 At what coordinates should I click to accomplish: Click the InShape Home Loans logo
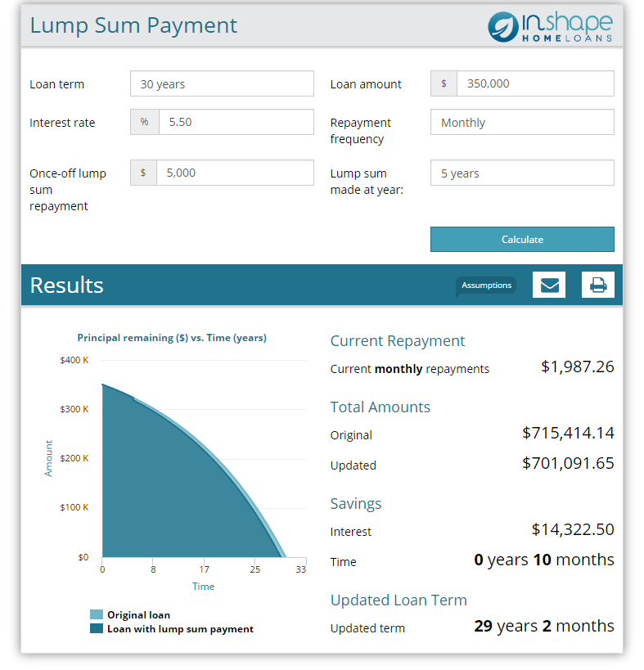coord(550,27)
